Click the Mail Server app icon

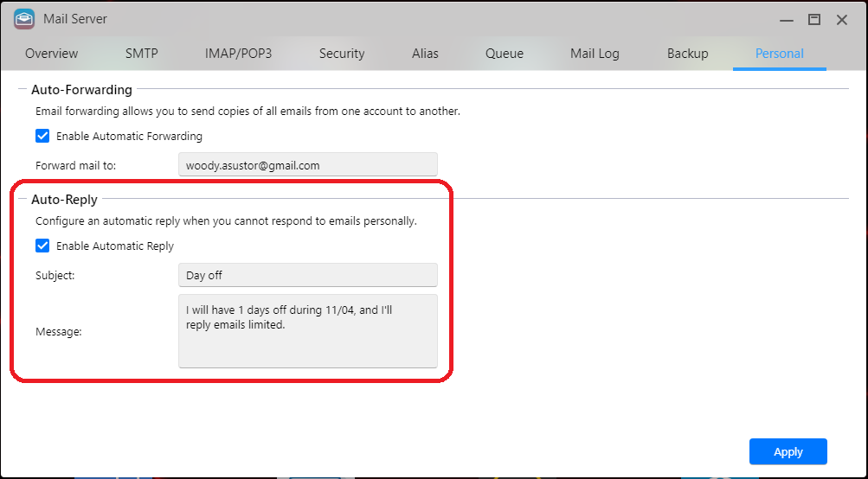(x=24, y=19)
